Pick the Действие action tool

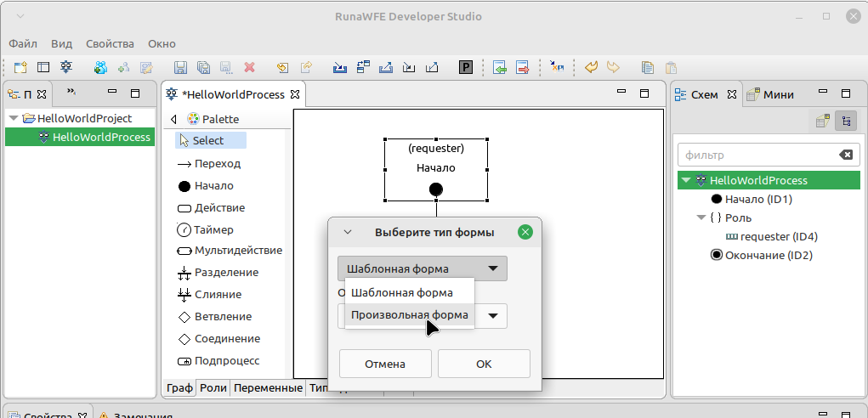click(211, 208)
